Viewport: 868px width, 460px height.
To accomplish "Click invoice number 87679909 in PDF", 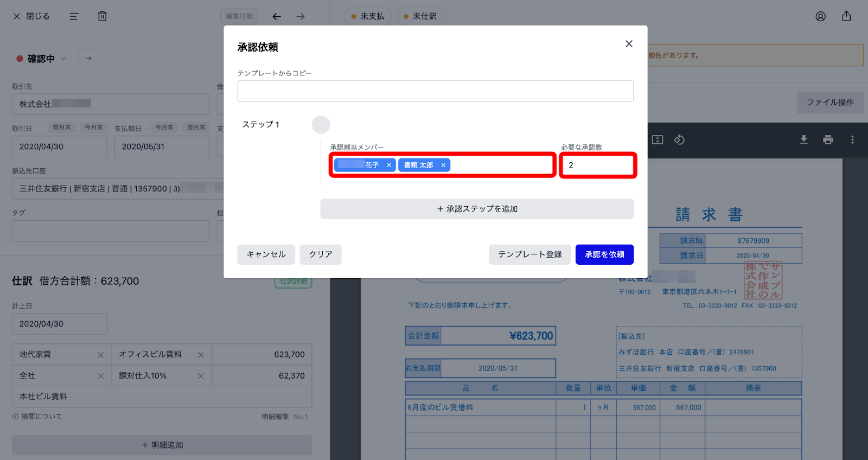I will click(x=753, y=241).
